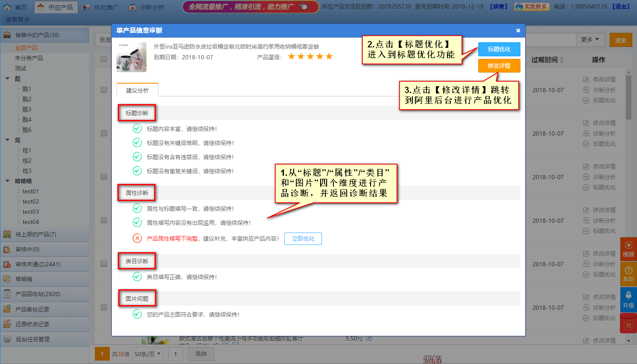Check the second product row checkbox

(104, 133)
